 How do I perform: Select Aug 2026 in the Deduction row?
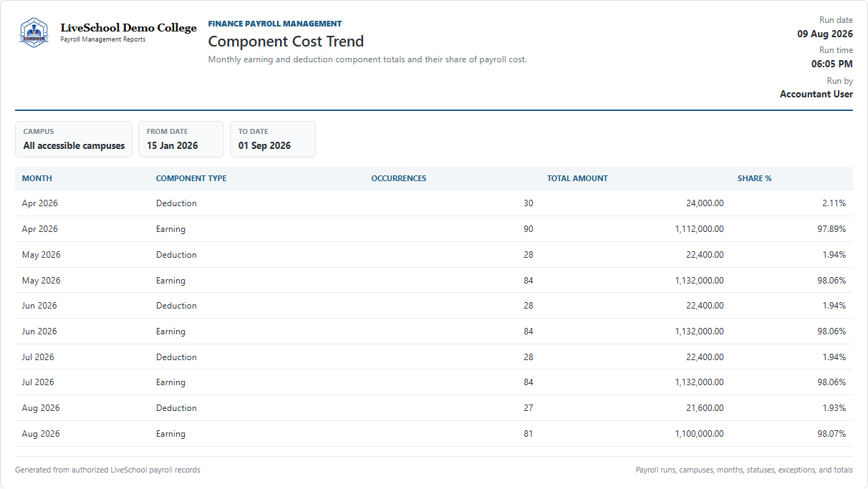pyautogui.click(x=41, y=408)
